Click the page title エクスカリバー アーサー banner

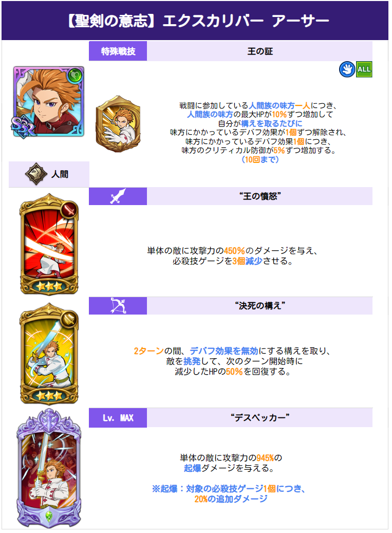pos(195,21)
